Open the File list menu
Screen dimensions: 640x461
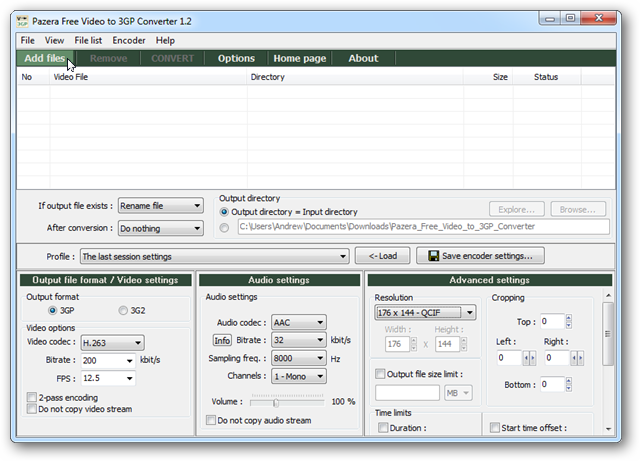pos(88,40)
